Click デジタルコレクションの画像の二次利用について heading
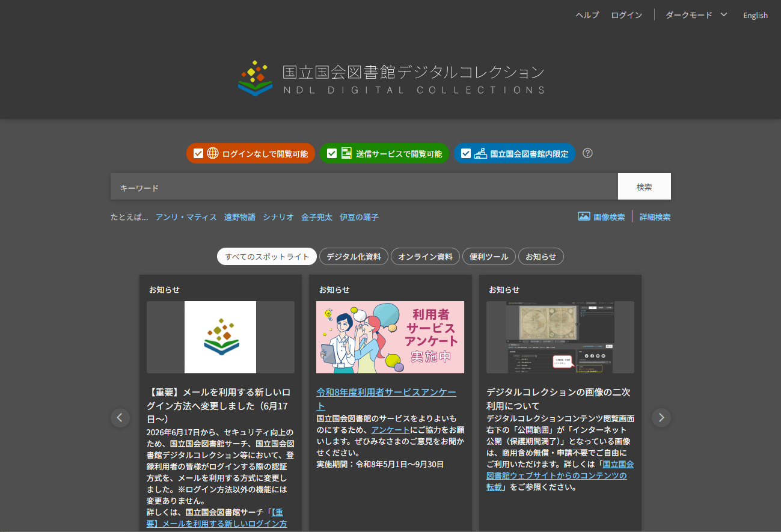The width and height of the screenshot is (781, 532). (559, 399)
